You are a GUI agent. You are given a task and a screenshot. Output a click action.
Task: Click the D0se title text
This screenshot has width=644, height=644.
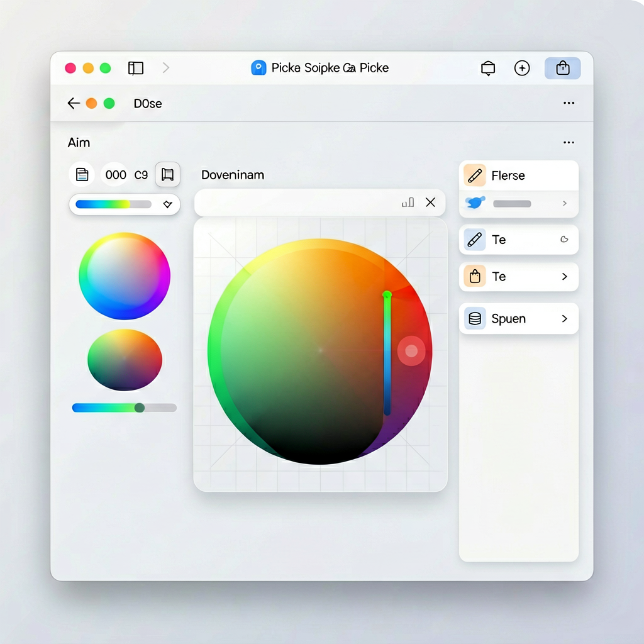(x=148, y=104)
